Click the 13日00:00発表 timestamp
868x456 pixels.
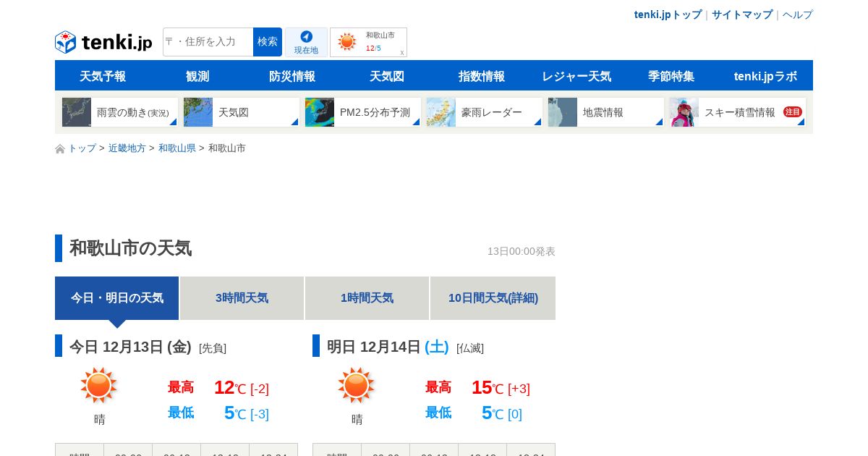(522, 251)
